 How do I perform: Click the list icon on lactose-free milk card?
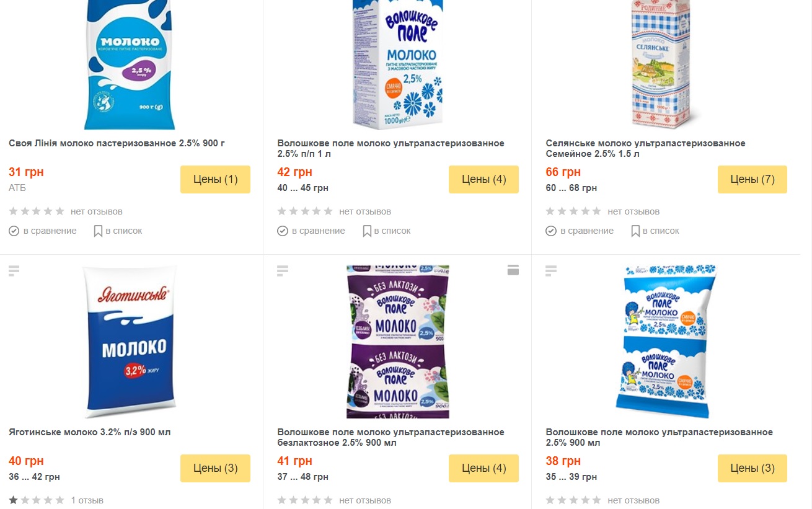[x=283, y=270]
